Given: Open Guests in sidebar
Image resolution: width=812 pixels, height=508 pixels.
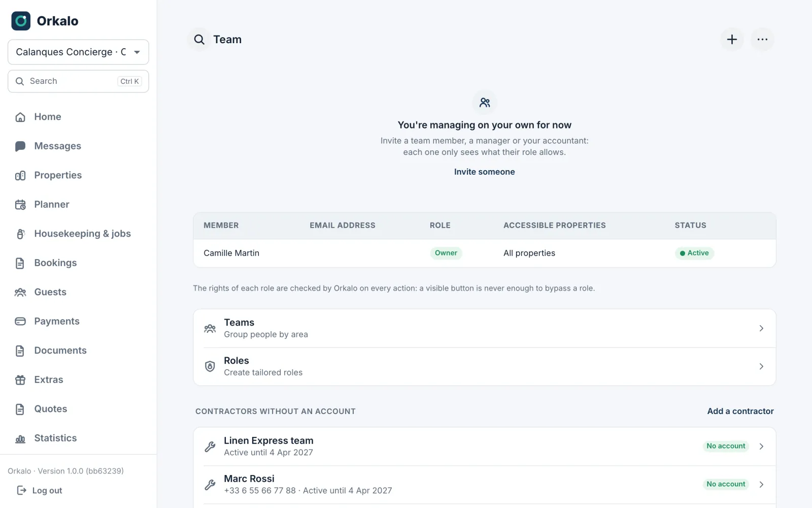Looking at the screenshot, I should tap(78, 292).
